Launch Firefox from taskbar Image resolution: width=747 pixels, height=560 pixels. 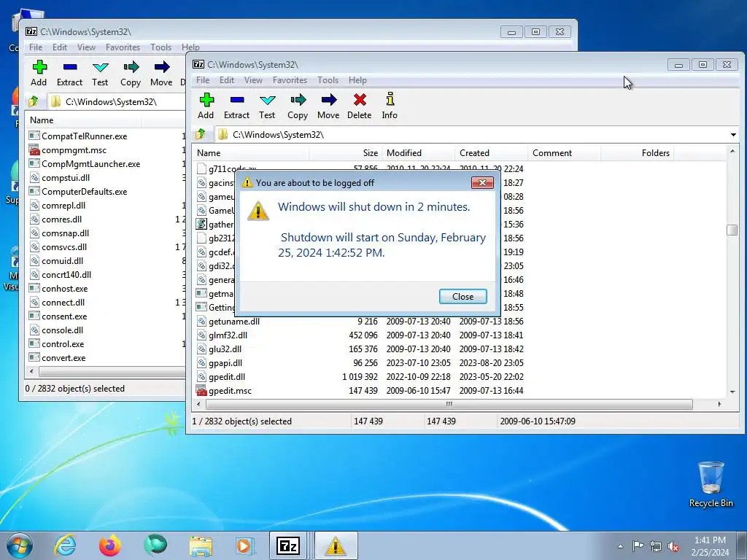pos(110,545)
